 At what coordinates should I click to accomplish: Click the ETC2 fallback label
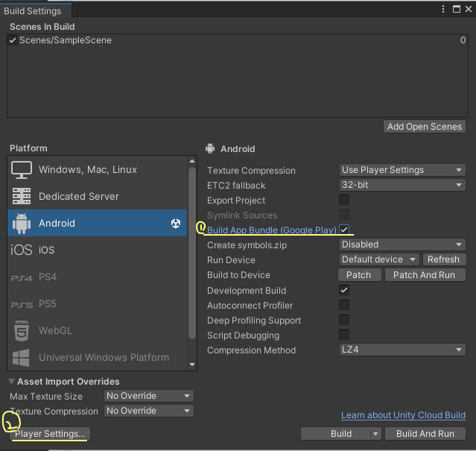[236, 186]
